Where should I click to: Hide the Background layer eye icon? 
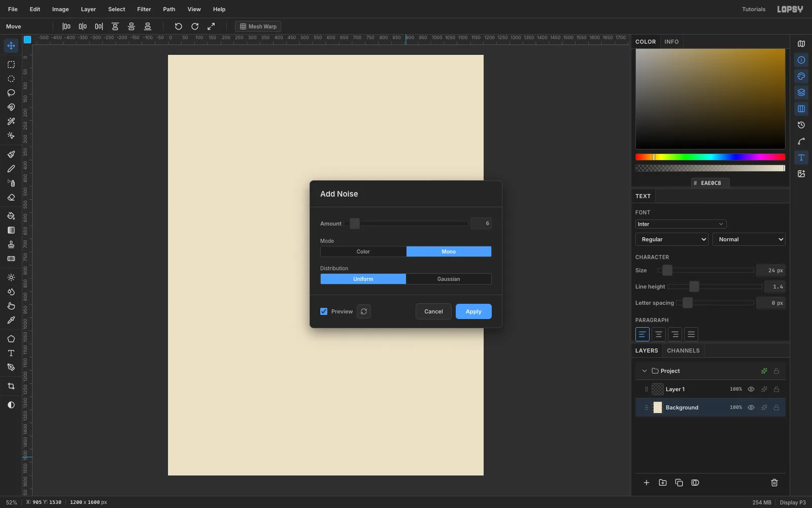[x=751, y=407]
